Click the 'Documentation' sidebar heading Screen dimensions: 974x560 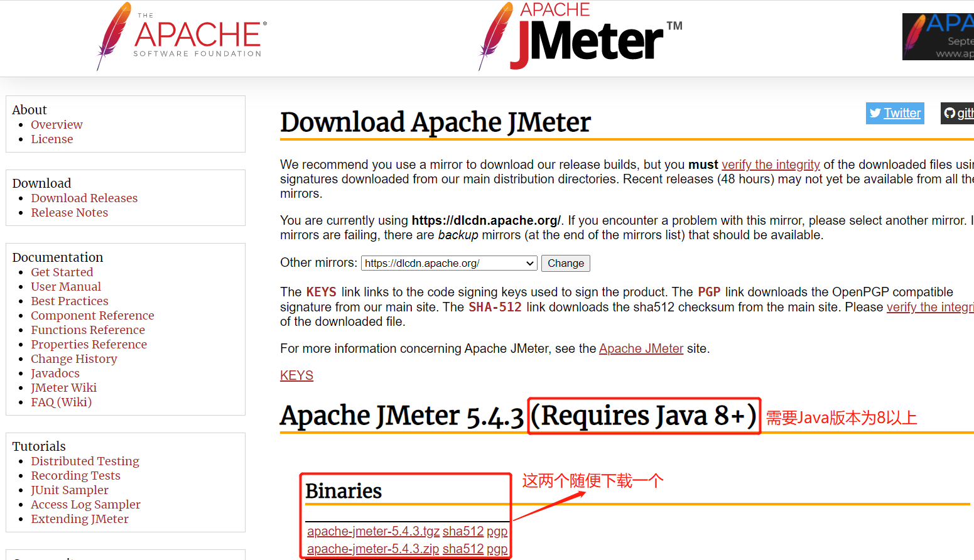[x=58, y=257]
